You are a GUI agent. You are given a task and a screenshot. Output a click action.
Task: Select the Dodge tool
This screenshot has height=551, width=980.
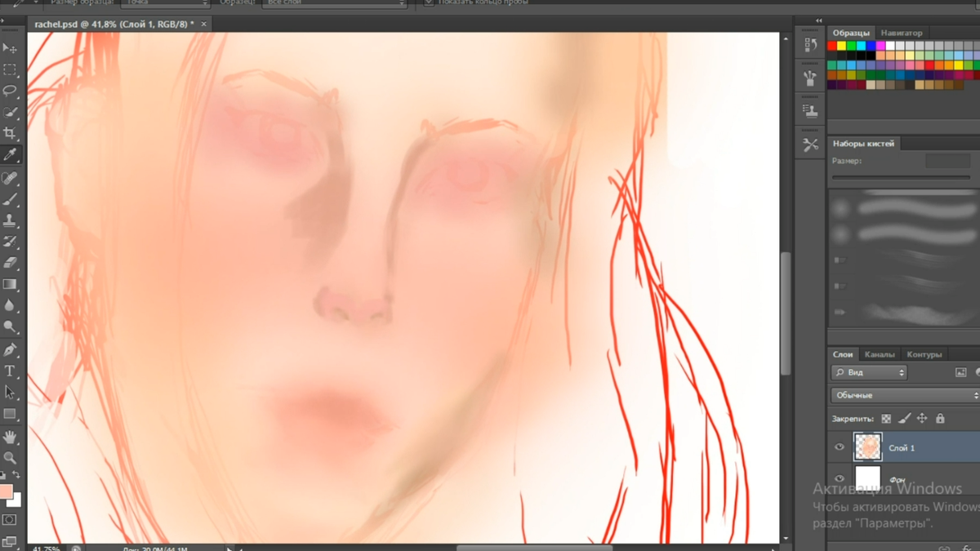point(10,327)
